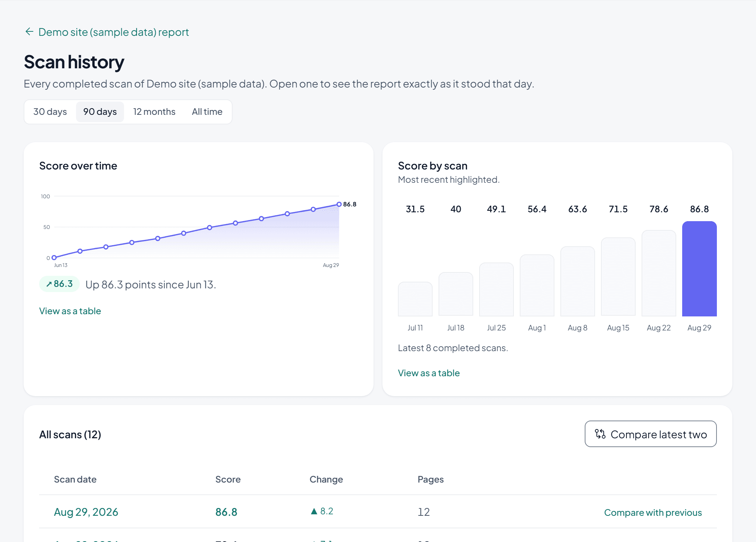Click the score 86.8 in the table
This screenshot has height=542, width=756.
[x=226, y=512]
